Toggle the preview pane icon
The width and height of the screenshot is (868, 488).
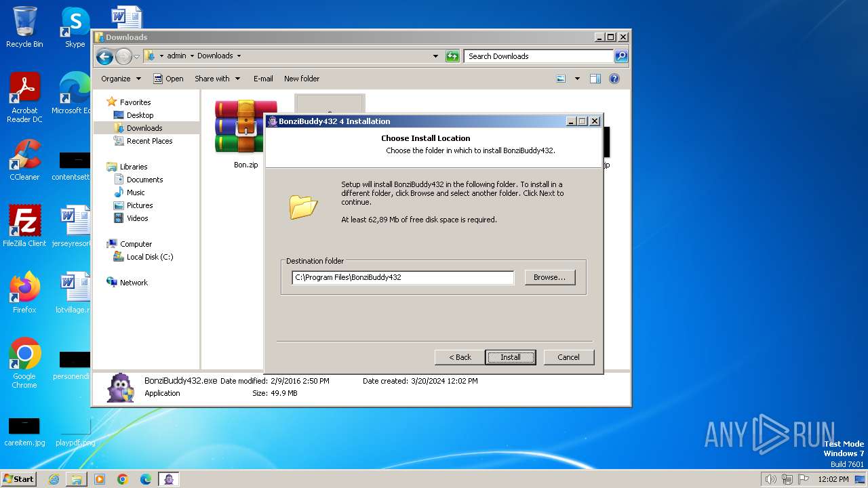click(x=595, y=79)
